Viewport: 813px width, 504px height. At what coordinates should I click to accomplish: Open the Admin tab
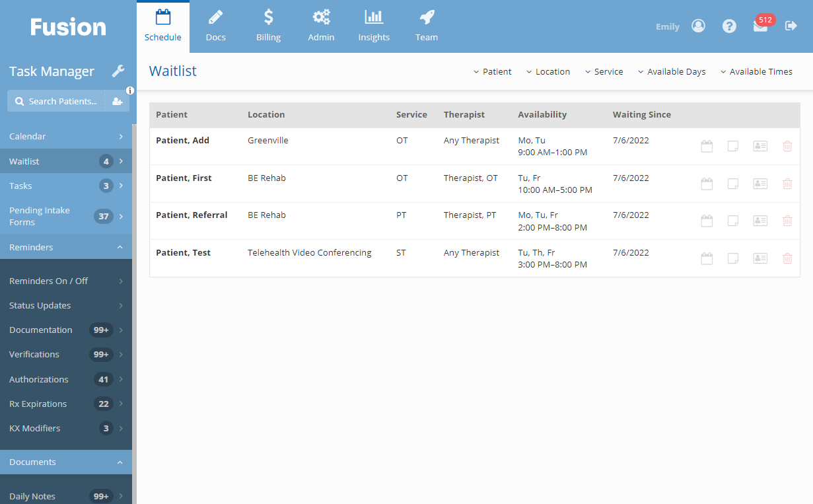click(321, 26)
